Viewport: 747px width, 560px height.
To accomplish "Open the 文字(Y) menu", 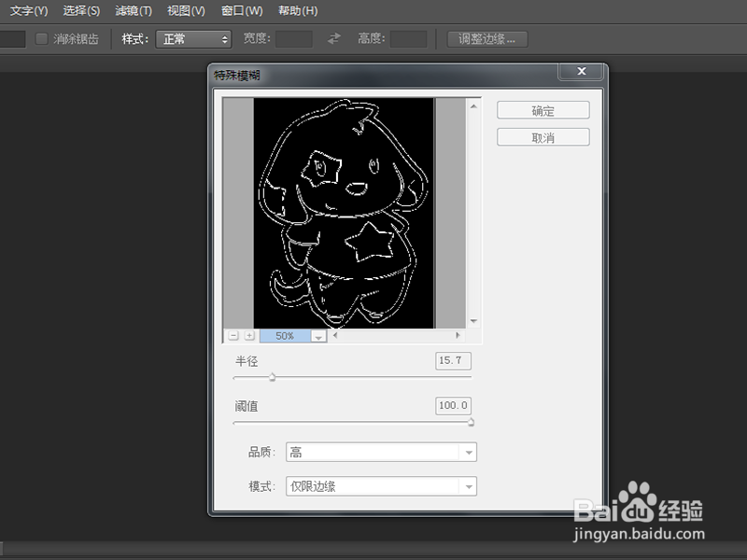I will point(29,10).
